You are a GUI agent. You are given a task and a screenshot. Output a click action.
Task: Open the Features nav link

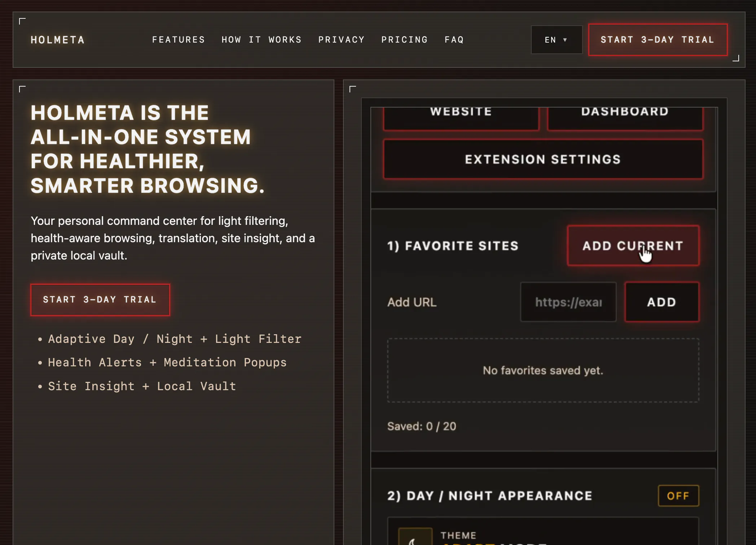tap(179, 40)
